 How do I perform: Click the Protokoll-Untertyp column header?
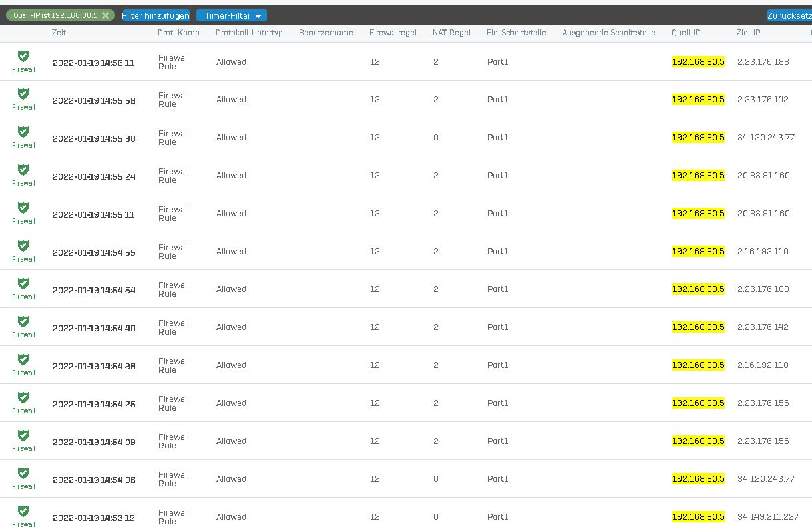[249, 33]
